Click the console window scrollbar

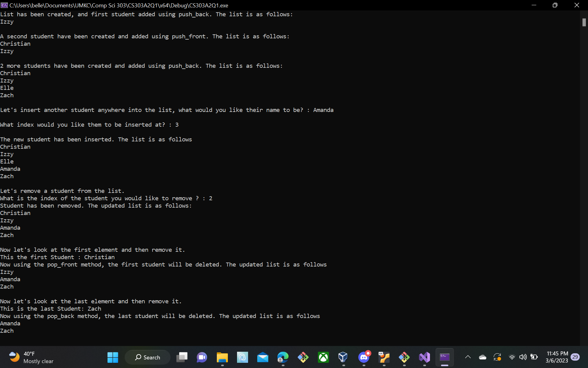(x=584, y=22)
